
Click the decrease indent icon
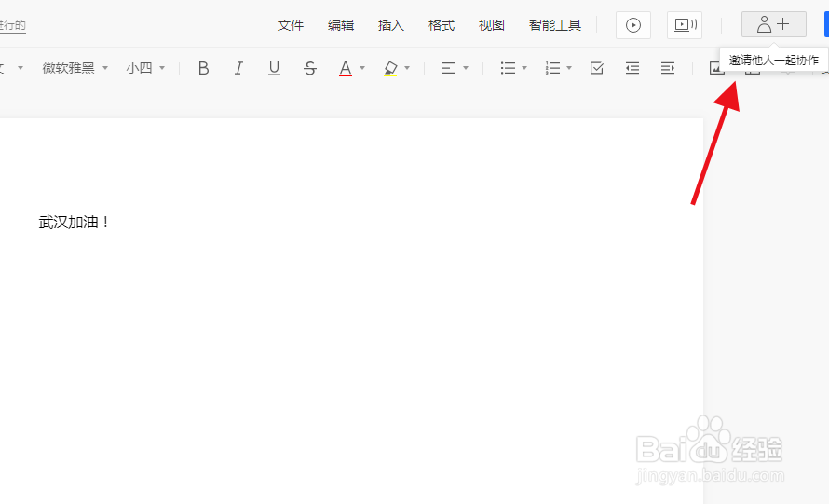(x=632, y=68)
